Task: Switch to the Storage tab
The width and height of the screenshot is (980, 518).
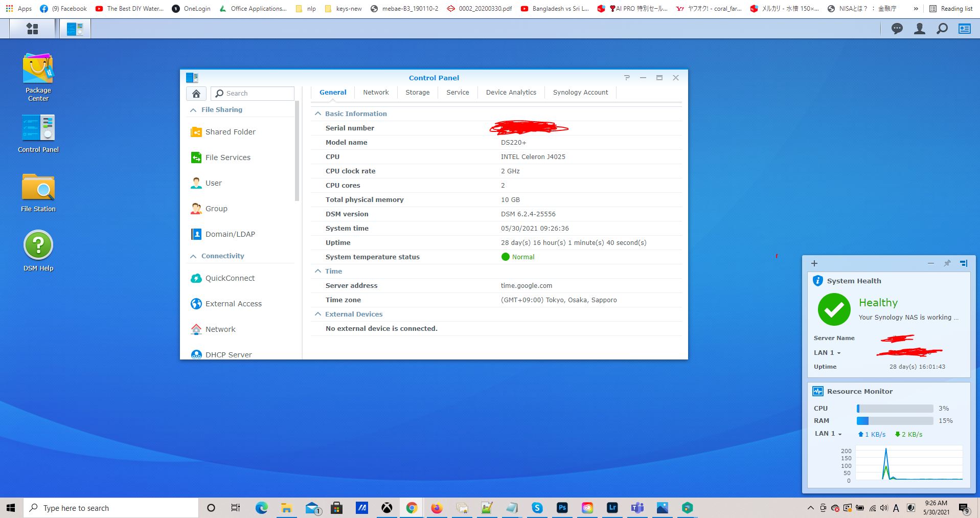Action: [x=418, y=93]
